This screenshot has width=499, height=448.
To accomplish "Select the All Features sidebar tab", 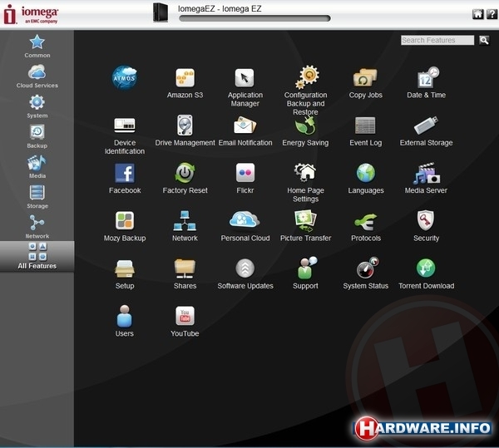I will click(37, 256).
